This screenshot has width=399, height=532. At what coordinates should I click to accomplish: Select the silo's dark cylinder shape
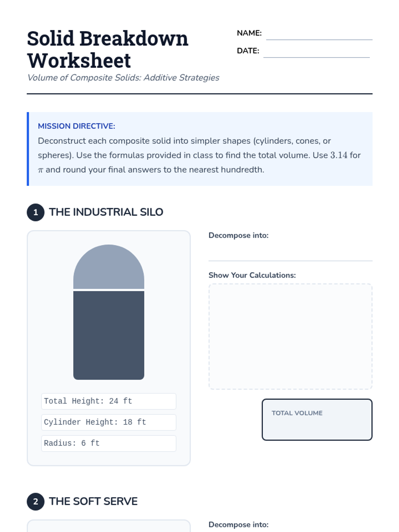tap(109, 335)
